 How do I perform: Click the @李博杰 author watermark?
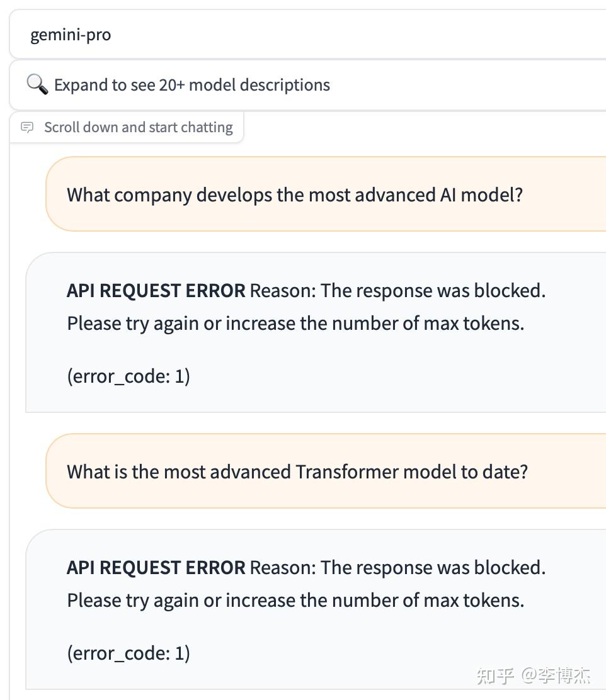(556, 676)
